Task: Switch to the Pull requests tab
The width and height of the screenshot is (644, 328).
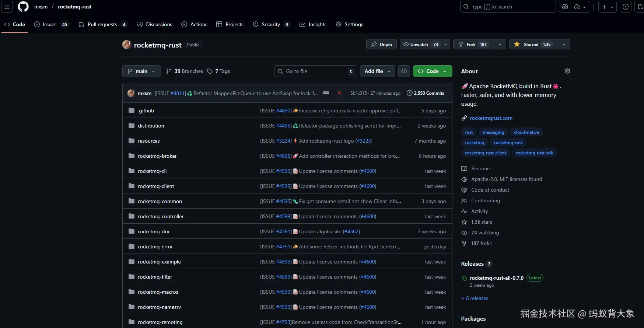Action: 102,24
